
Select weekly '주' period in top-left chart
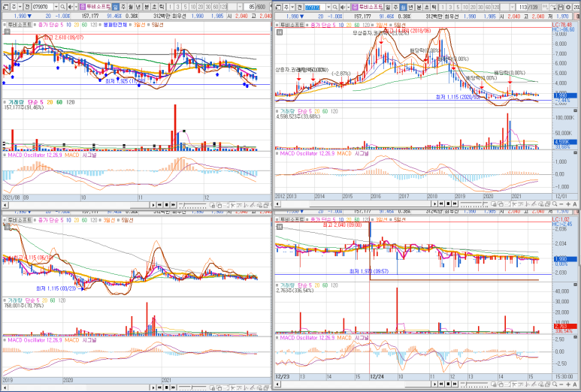pos(123,7)
